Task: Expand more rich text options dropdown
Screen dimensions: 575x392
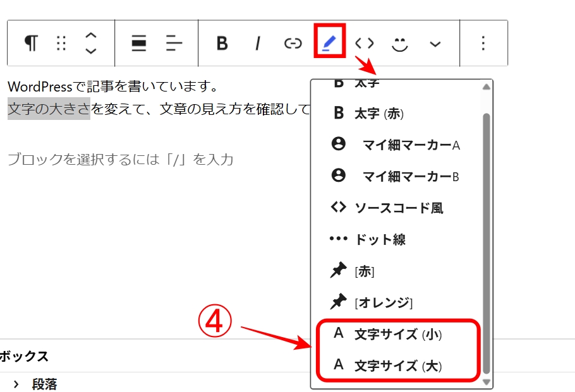Action: [435, 44]
